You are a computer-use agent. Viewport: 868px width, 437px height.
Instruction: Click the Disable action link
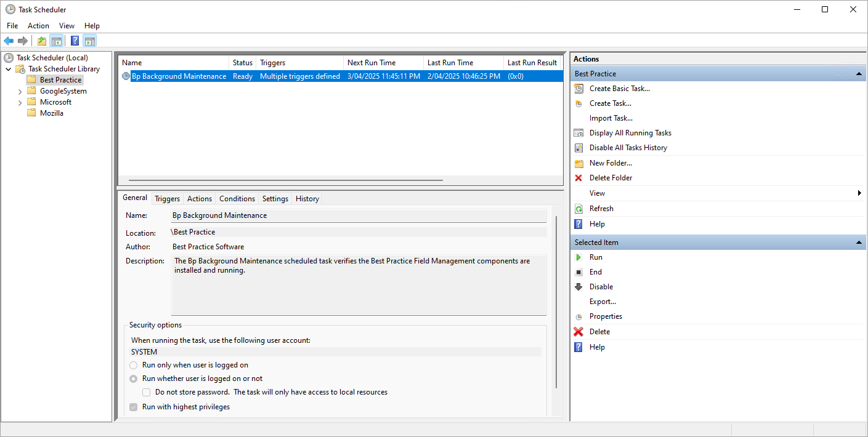click(x=601, y=287)
